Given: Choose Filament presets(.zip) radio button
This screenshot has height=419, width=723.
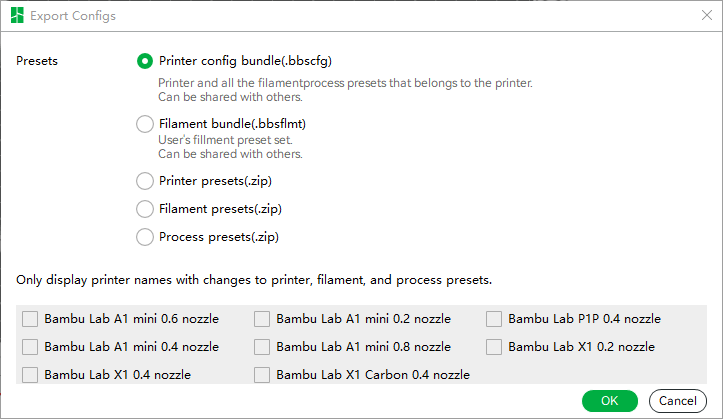Looking at the screenshot, I should tap(145, 209).
